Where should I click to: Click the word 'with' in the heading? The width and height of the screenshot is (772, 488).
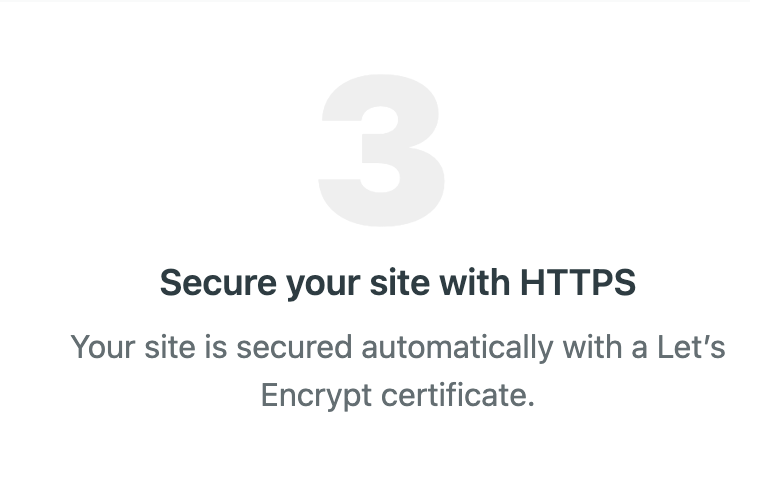pos(475,283)
